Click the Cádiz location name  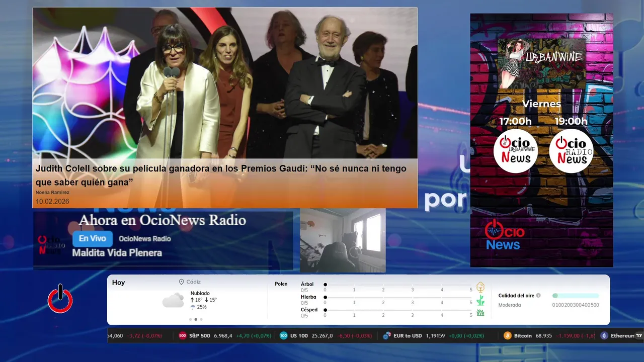tap(194, 282)
